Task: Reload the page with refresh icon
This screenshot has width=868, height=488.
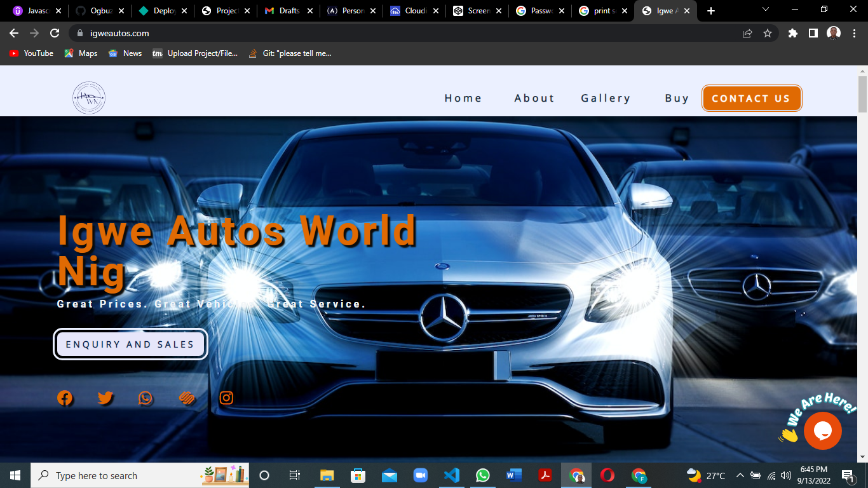Action: point(55,33)
